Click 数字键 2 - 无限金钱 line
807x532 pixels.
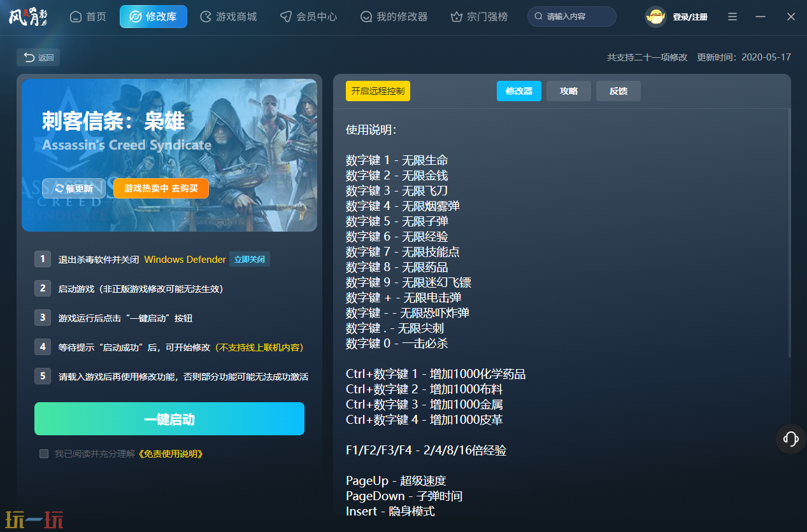(x=397, y=176)
